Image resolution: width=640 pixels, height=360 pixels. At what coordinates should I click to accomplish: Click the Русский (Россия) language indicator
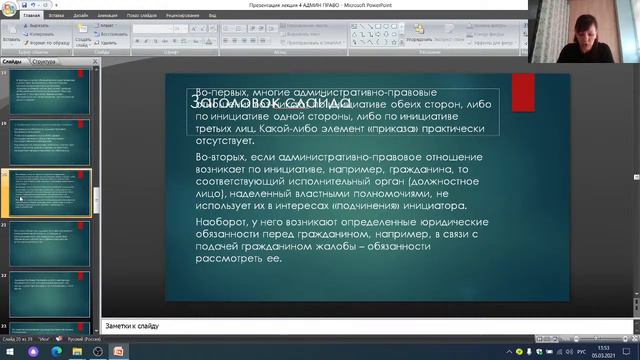pyautogui.click(x=84, y=339)
